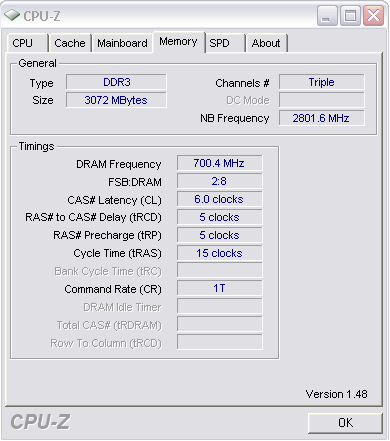Click the empty Total CAS# (tRDRAM) field
The height and width of the screenshot is (441, 390).
point(220,324)
